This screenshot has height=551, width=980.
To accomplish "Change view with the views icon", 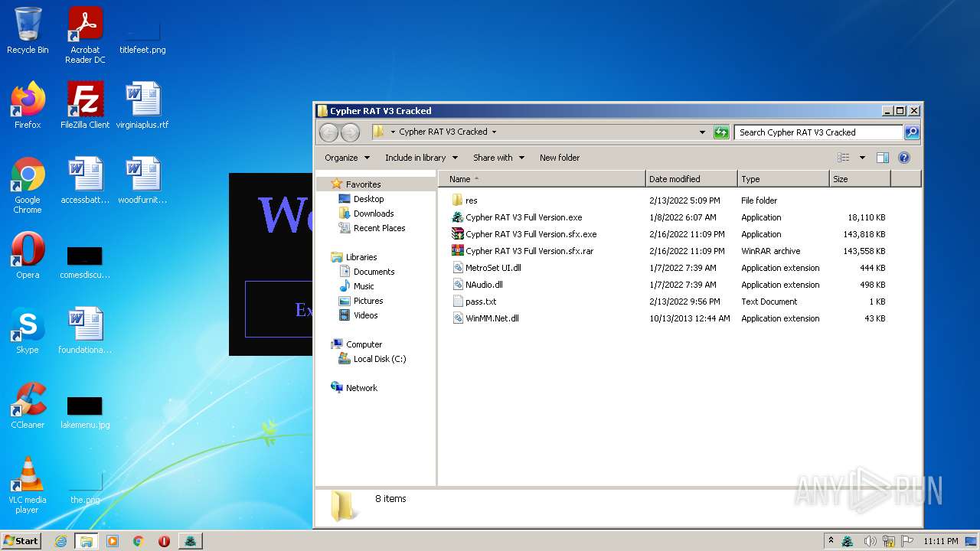I will (844, 158).
